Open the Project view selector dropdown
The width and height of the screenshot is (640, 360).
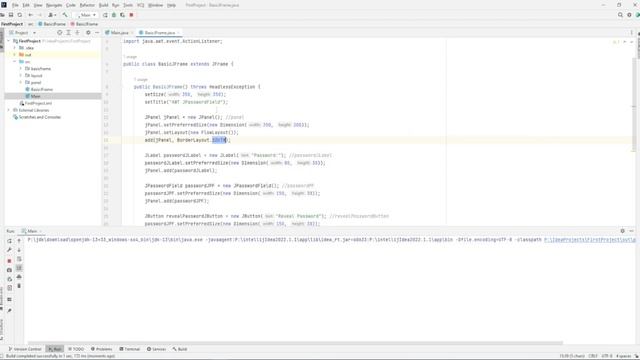(x=23, y=33)
